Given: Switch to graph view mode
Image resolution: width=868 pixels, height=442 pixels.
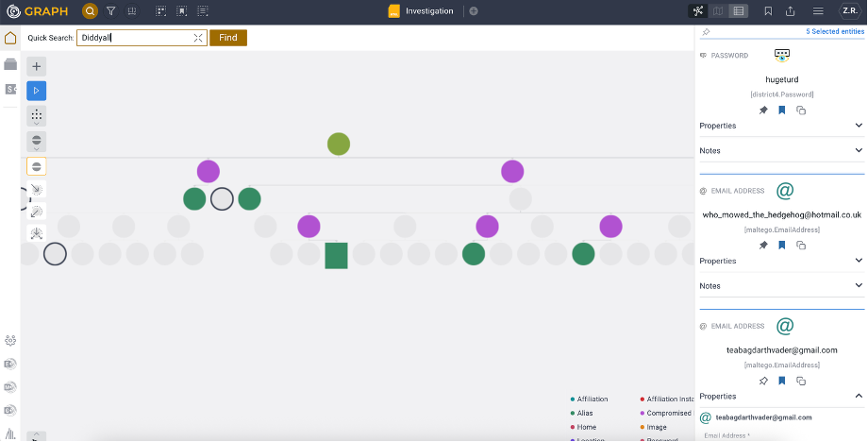Looking at the screenshot, I should coord(698,11).
